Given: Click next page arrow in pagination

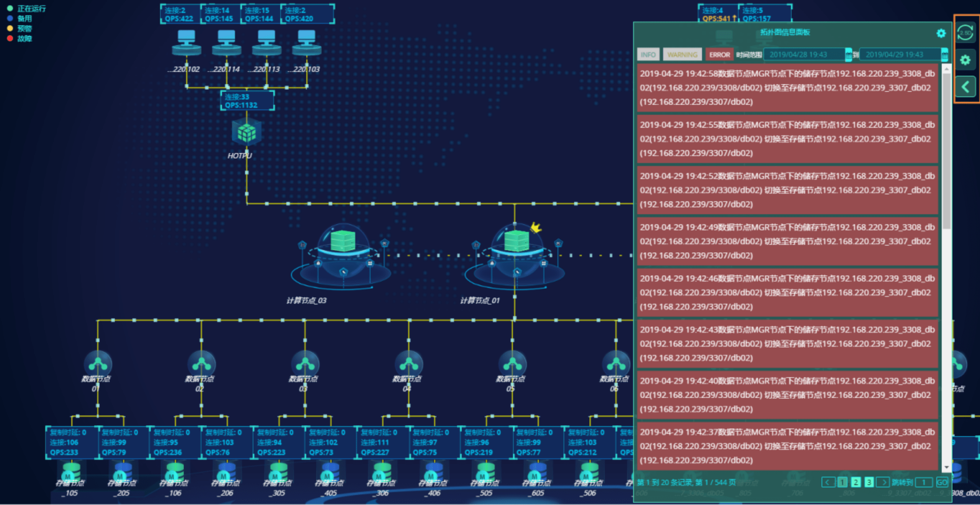Looking at the screenshot, I should point(883,482).
